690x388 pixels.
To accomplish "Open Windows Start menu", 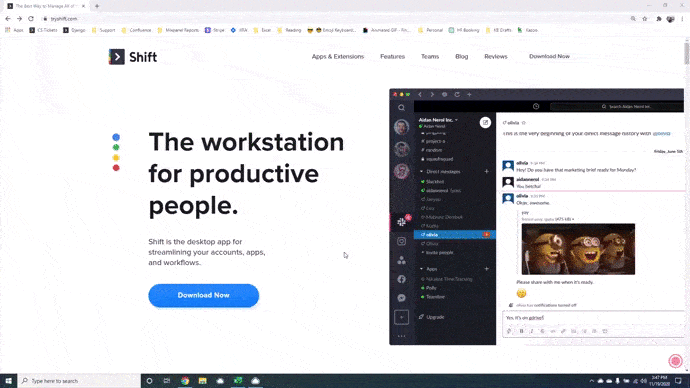I will tap(8, 381).
